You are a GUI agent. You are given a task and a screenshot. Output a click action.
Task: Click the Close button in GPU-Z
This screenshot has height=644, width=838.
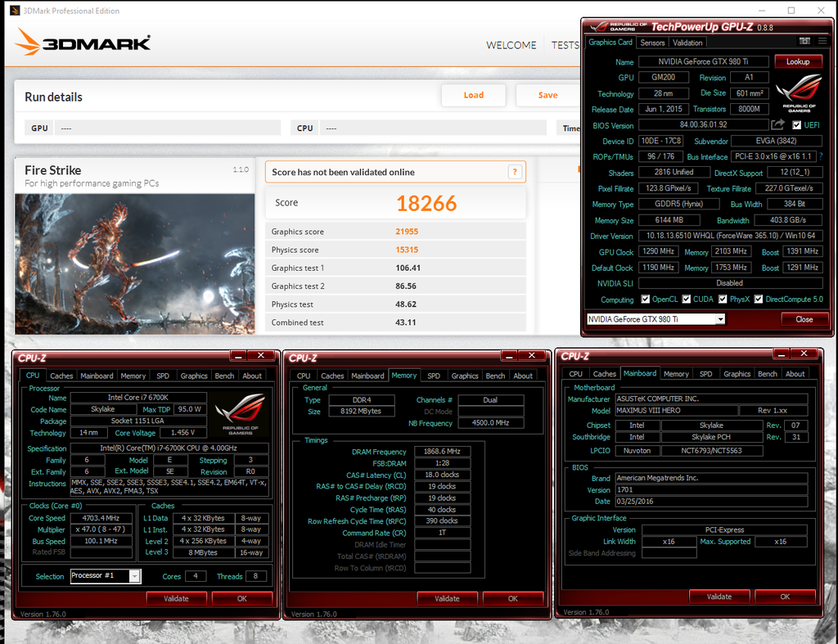(x=804, y=319)
